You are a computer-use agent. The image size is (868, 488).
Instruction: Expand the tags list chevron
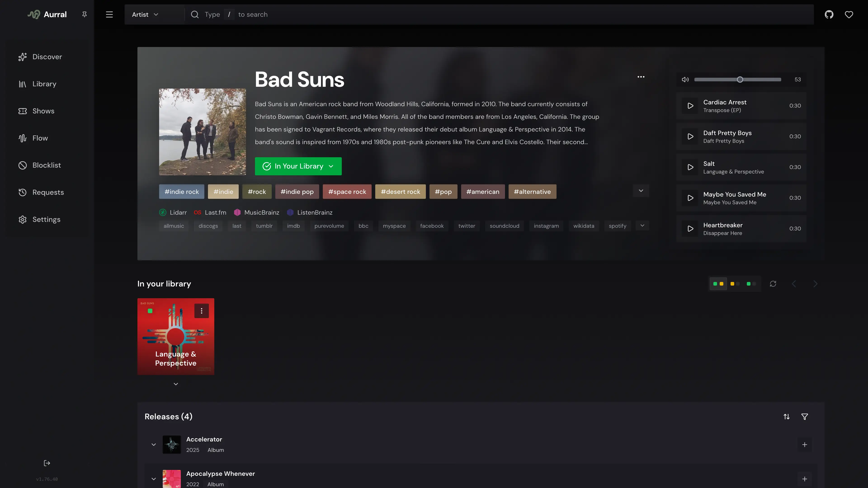click(641, 191)
